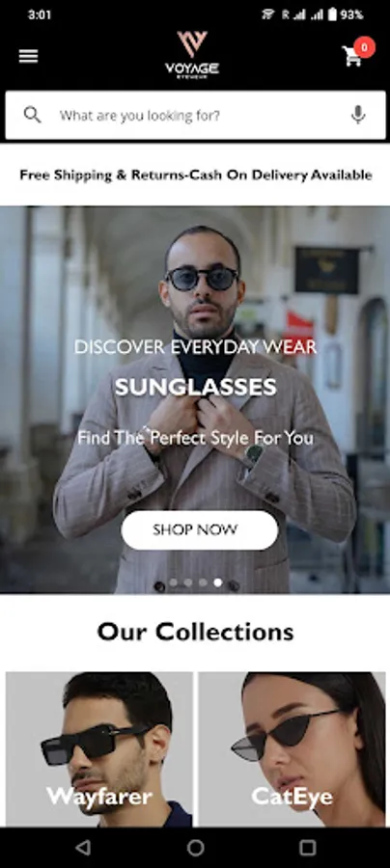
Task: Select the third carousel dot
Action: [204, 583]
